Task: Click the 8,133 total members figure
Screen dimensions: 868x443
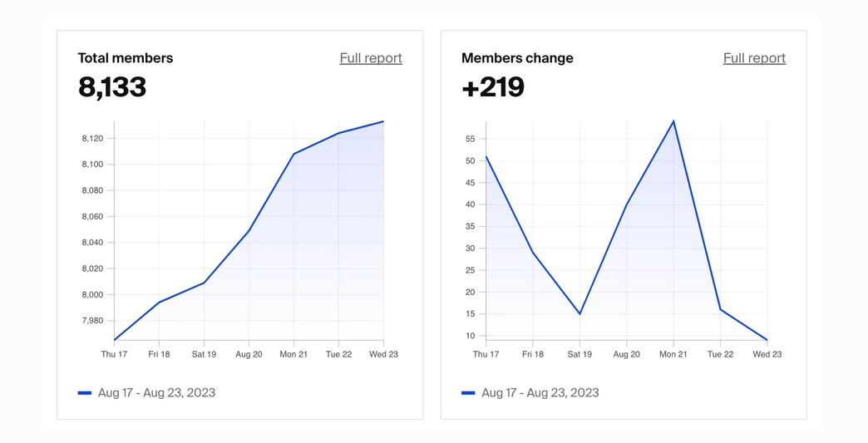Action: [x=112, y=86]
